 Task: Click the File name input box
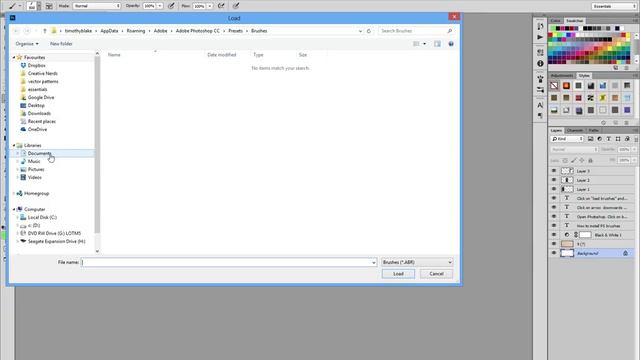click(x=229, y=262)
